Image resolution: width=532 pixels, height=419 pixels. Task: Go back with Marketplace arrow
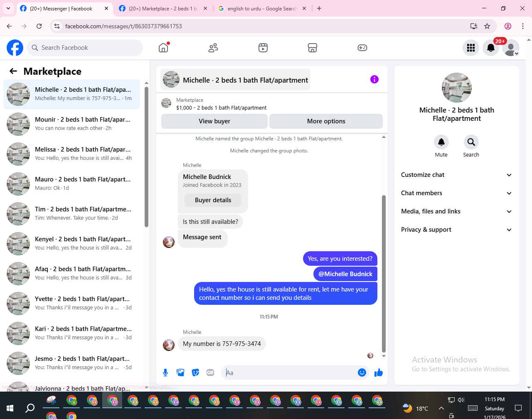pyautogui.click(x=13, y=71)
